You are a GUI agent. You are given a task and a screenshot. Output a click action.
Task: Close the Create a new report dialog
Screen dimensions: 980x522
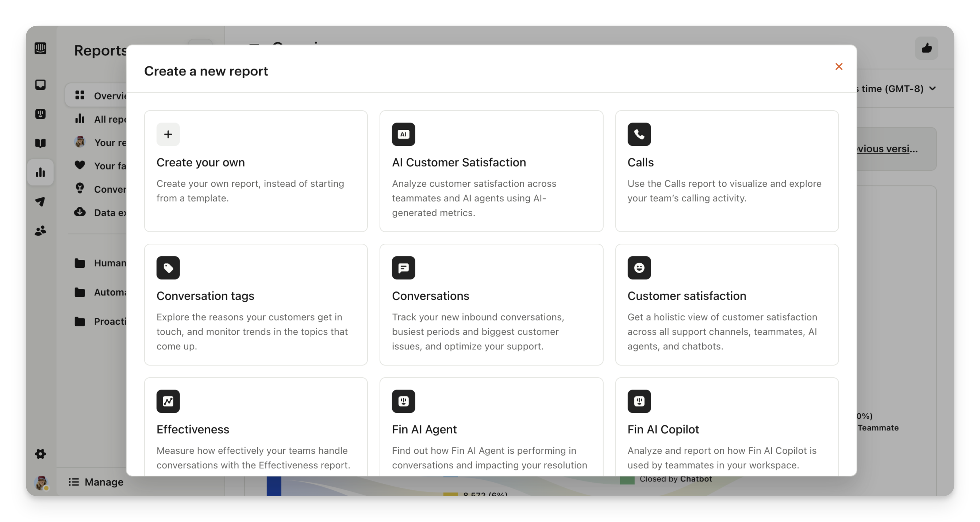(x=838, y=66)
